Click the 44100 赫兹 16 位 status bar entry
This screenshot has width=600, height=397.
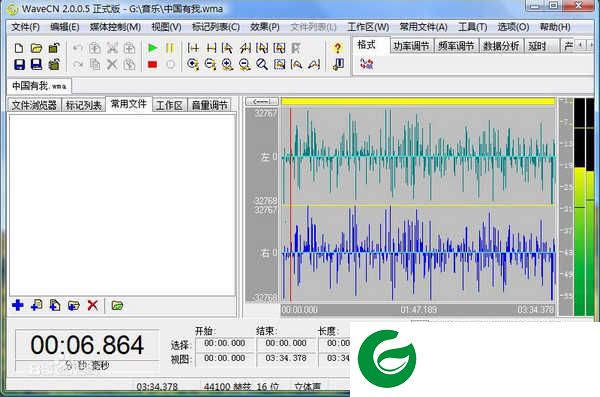pyautogui.click(x=241, y=387)
